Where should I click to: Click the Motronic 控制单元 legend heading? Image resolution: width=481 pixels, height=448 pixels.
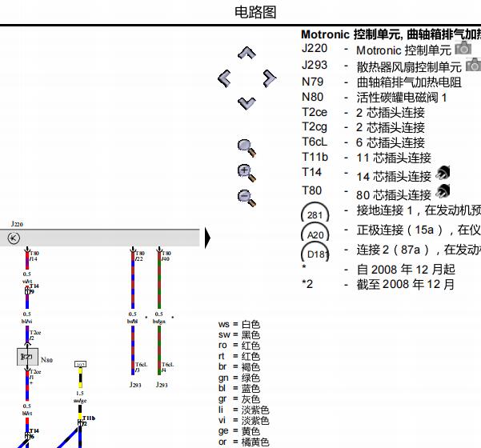click(391, 34)
